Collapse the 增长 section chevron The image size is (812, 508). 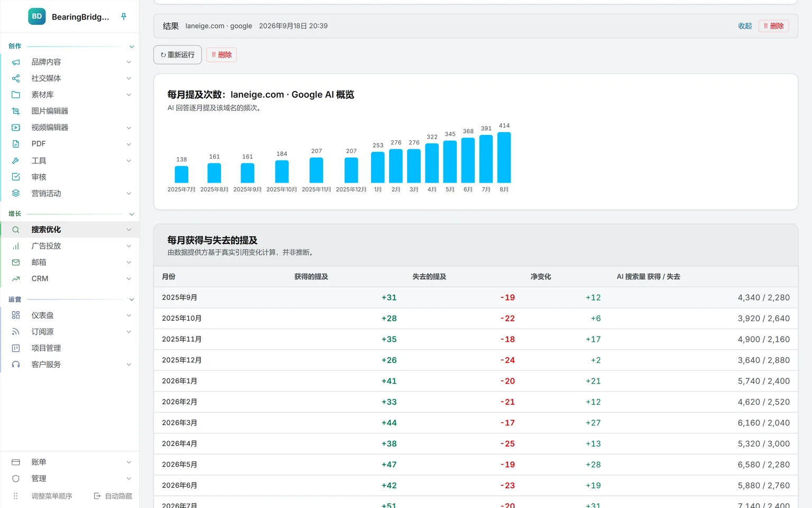[132, 214]
